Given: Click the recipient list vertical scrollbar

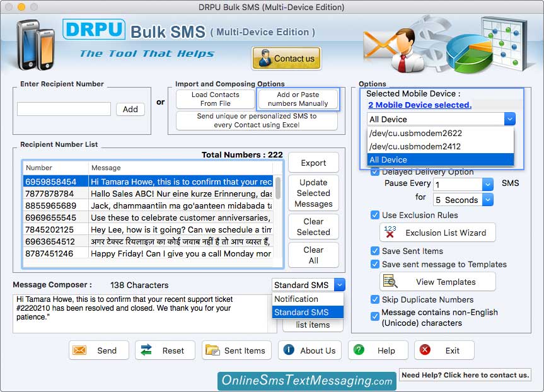Looking at the screenshot, I should (x=278, y=188).
